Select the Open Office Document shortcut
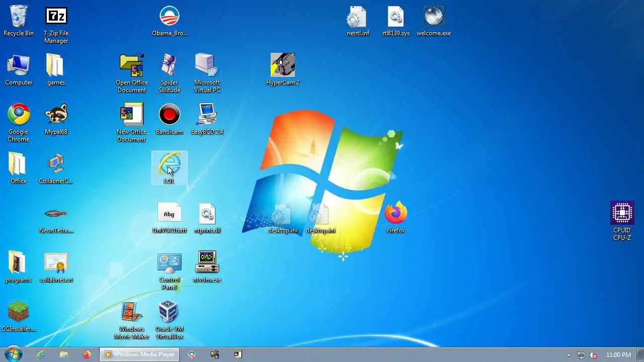Screen dimensions: 644x362 tap(131, 74)
